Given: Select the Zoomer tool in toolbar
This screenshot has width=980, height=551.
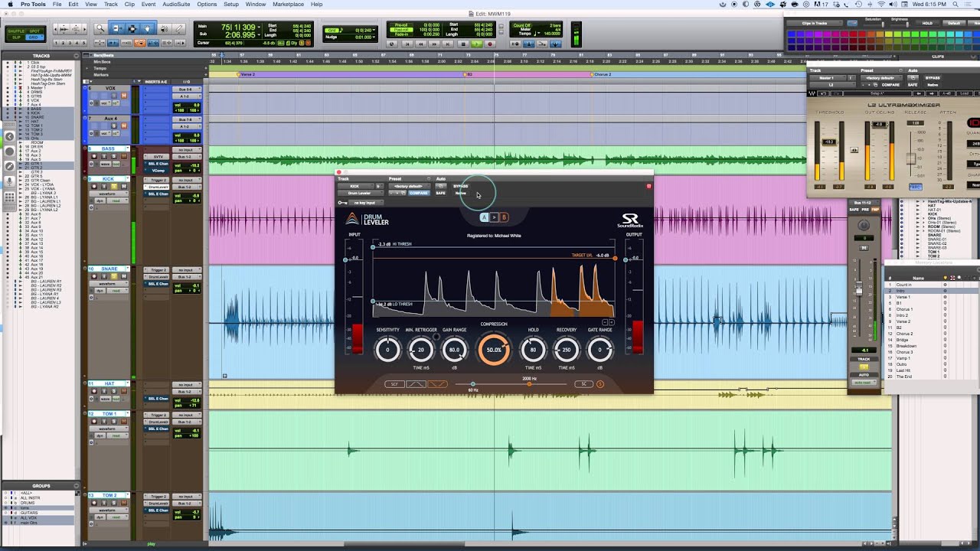Looking at the screenshot, I should point(100,28).
